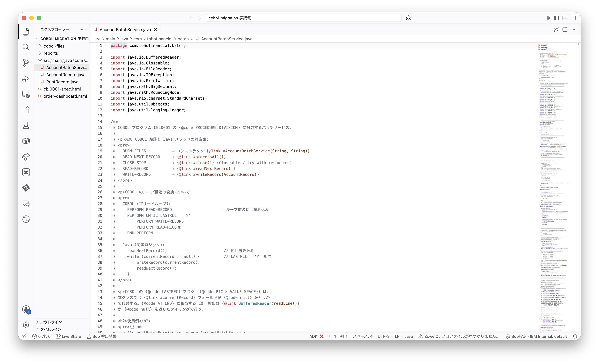Click the errors and warnings counter
This screenshot has height=364, width=599.
point(41,336)
